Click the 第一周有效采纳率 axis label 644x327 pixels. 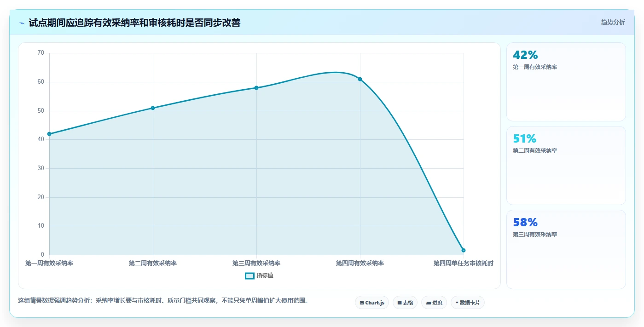[49, 264]
